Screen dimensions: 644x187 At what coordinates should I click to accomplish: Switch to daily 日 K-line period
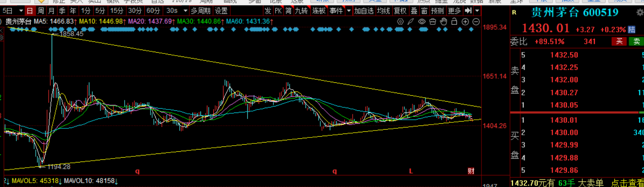(30, 11)
